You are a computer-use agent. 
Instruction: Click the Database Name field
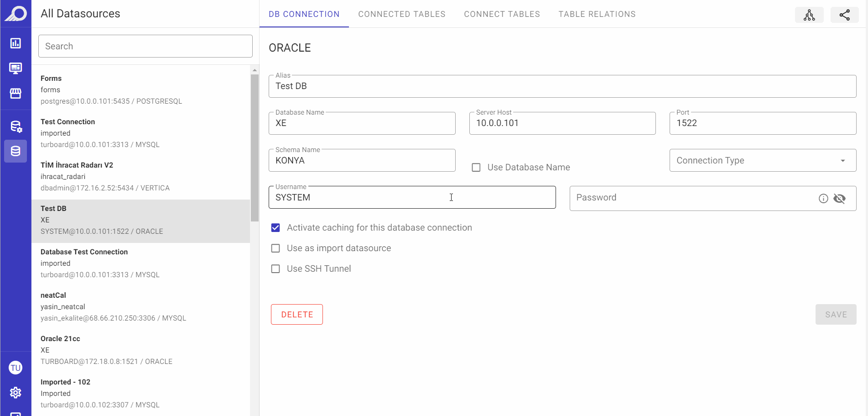(362, 123)
